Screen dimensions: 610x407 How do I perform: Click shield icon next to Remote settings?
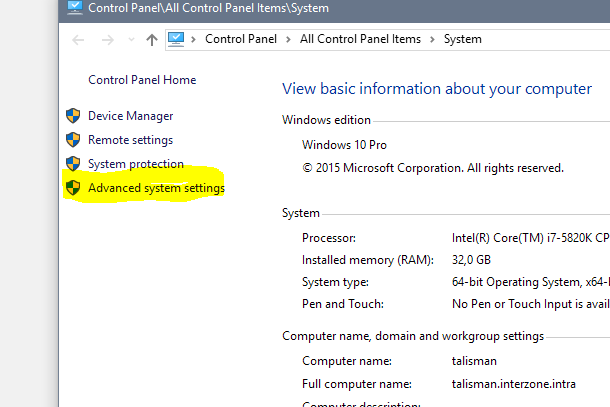(x=73, y=140)
